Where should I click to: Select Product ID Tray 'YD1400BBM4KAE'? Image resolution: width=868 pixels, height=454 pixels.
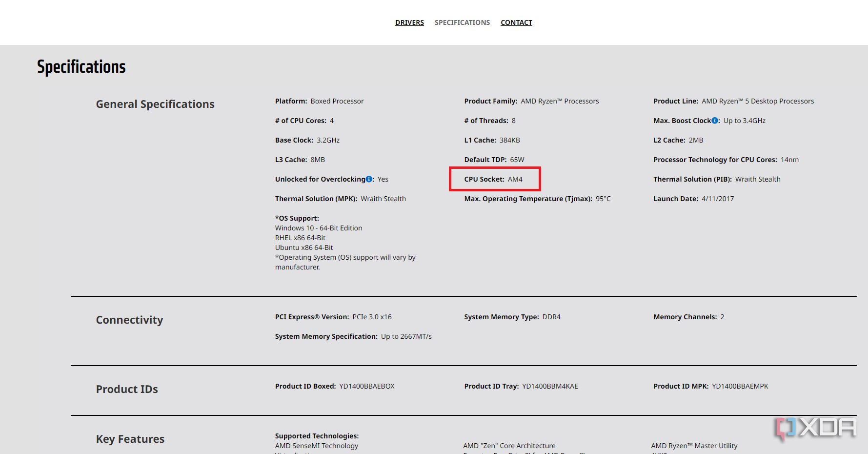pos(550,386)
